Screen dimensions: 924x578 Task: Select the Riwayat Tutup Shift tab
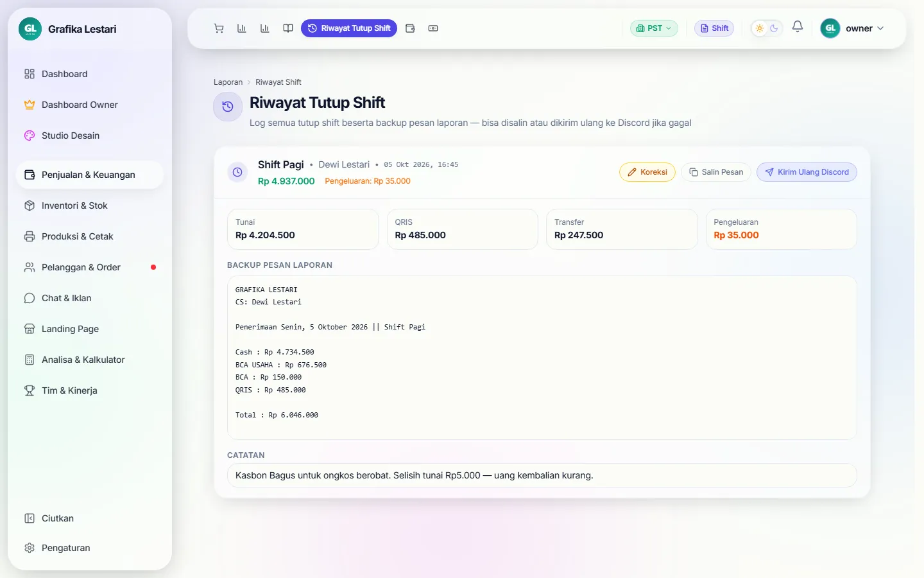pos(349,28)
